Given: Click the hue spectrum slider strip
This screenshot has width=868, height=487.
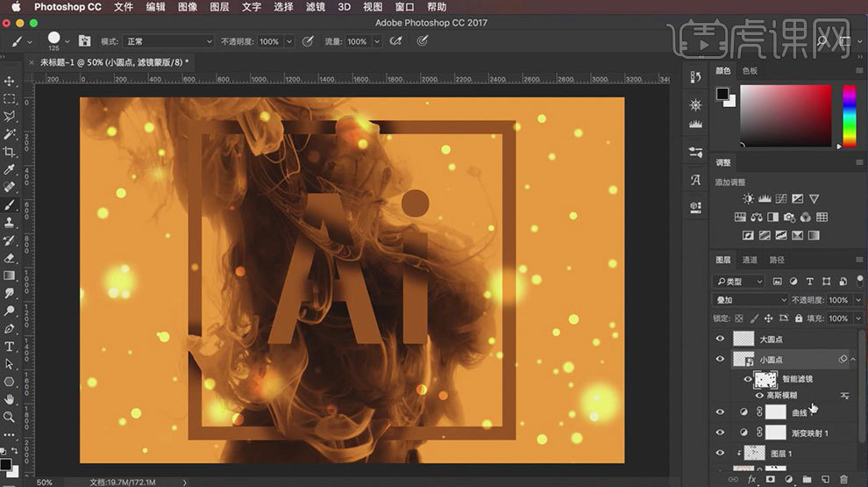Looking at the screenshot, I should click(x=849, y=117).
